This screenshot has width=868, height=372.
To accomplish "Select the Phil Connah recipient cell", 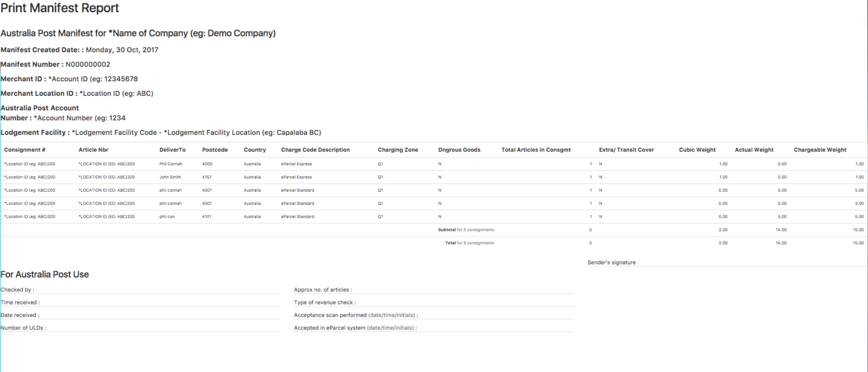I will [171, 164].
